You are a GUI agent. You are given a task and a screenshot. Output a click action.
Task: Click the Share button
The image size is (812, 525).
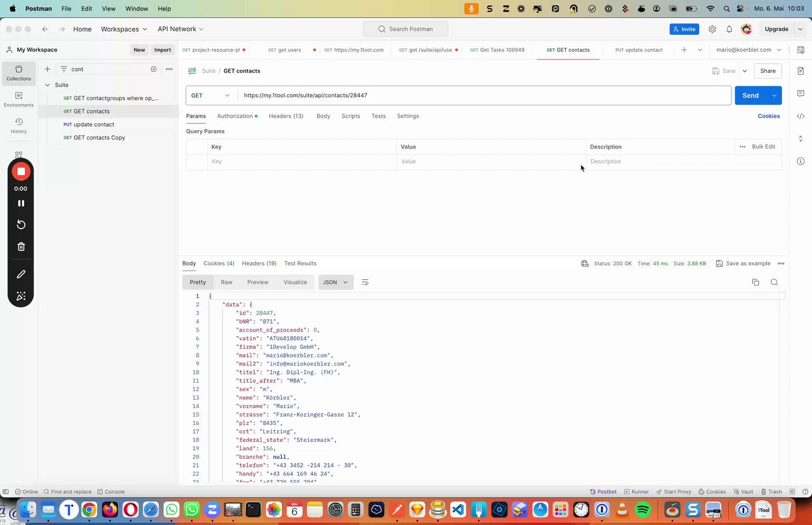[x=768, y=71]
